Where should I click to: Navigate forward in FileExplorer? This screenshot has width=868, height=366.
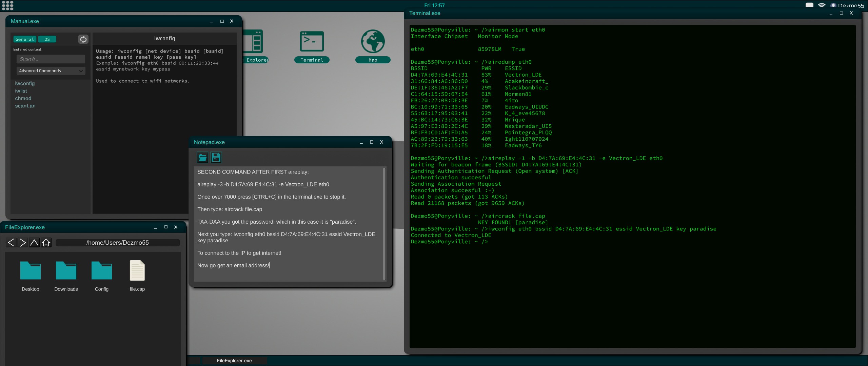tap(23, 242)
